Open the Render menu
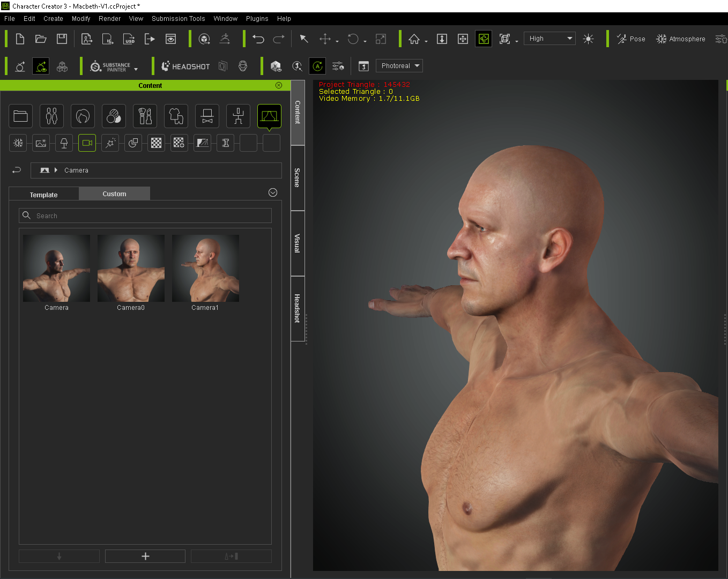The height and width of the screenshot is (579, 728). tap(109, 18)
